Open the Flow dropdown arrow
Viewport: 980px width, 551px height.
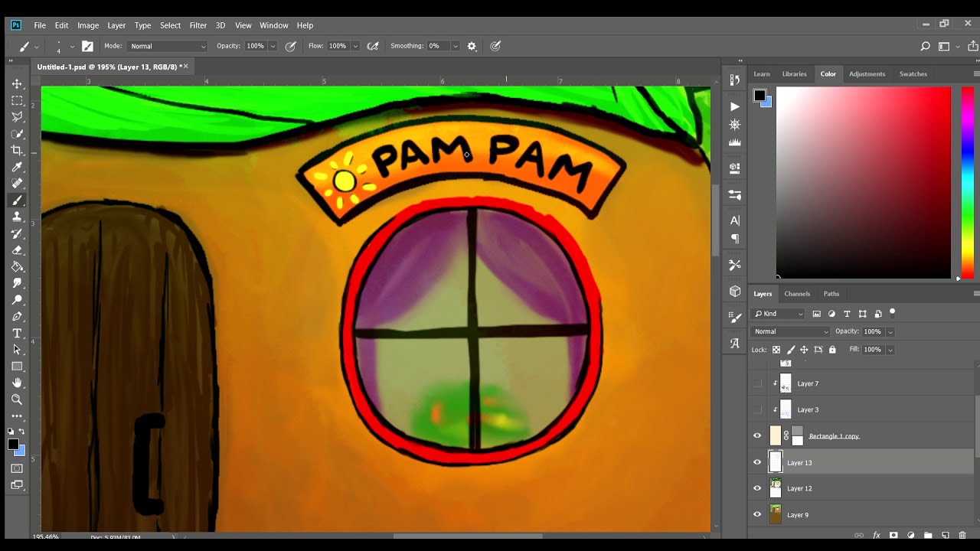355,46
